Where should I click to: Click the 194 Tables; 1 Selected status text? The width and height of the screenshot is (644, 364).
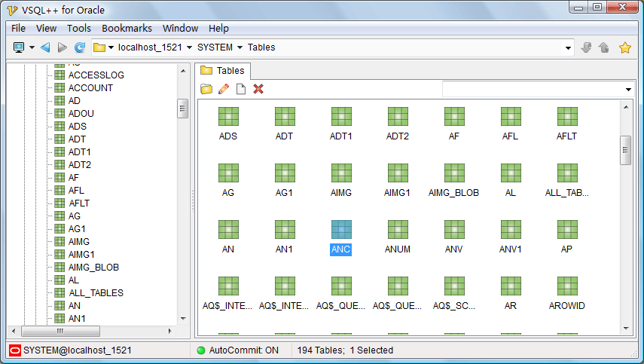click(345, 350)
